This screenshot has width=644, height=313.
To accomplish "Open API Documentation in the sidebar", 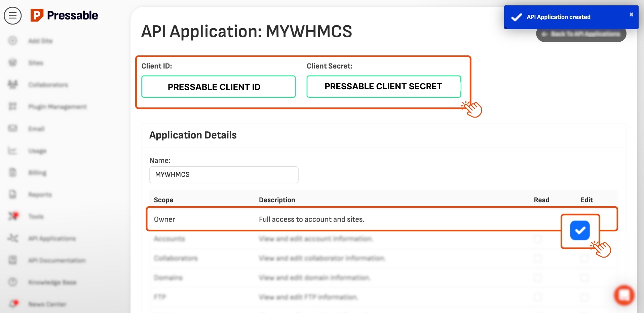I will pyautogui.click(x=56, y=260).
